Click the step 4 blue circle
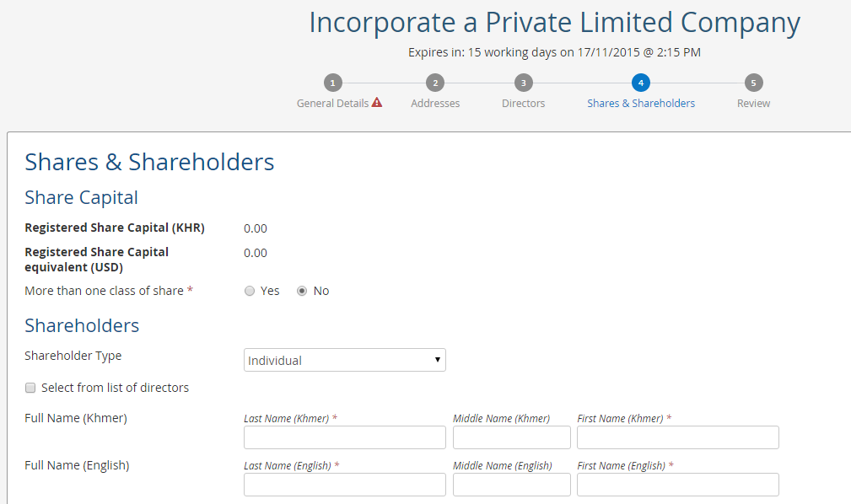 pos(640,83)
